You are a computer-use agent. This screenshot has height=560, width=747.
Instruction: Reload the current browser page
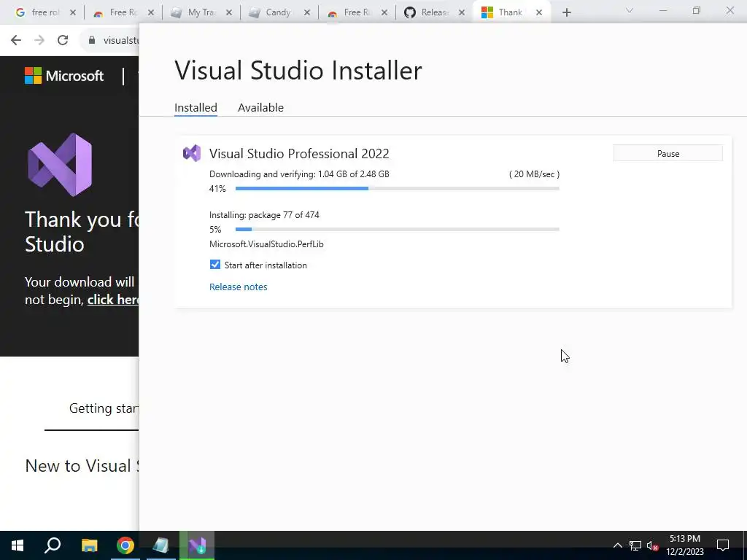pyautogui.click(x=63, y=40)
